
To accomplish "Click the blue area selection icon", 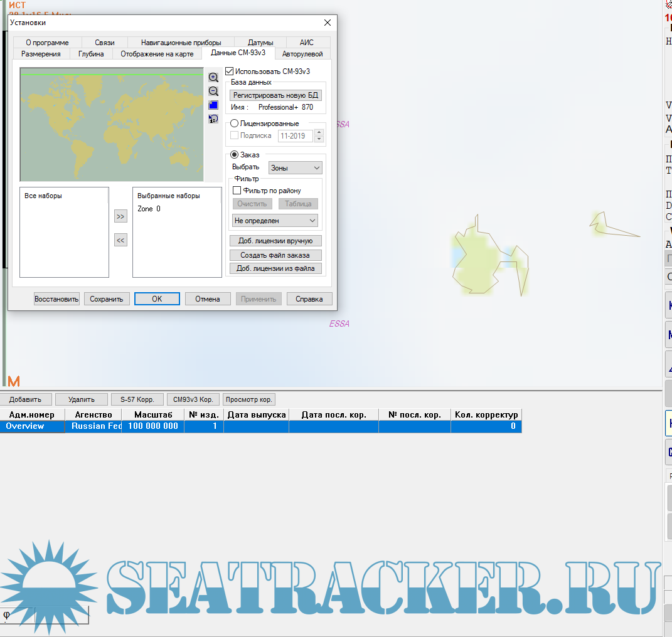I will click(213, 105).
